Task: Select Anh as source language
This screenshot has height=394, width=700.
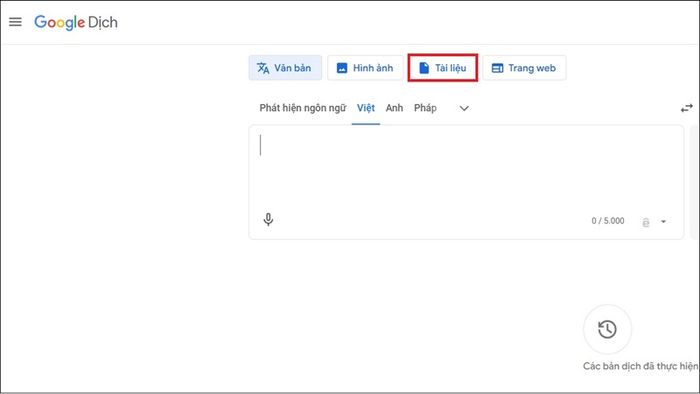Action: (x=394, y=108)
